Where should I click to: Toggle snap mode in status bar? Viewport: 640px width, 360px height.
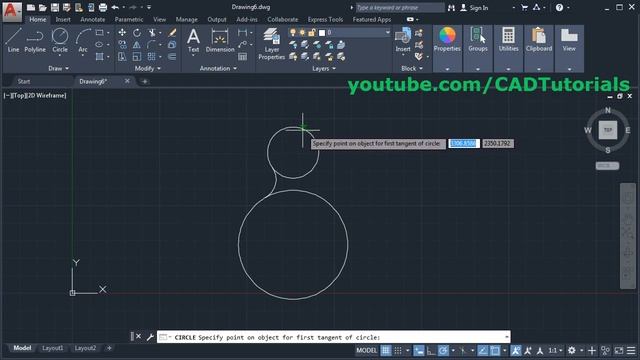[398, 350]
